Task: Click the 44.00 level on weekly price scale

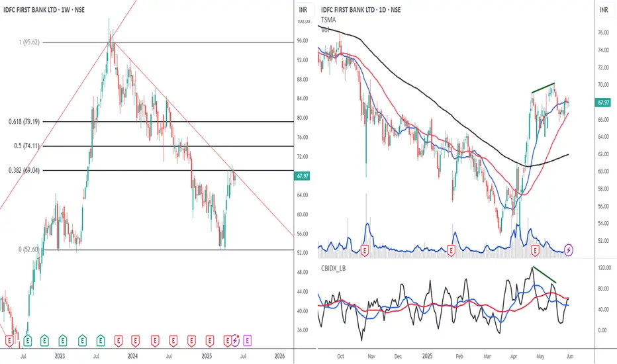Action: point(303,292)
